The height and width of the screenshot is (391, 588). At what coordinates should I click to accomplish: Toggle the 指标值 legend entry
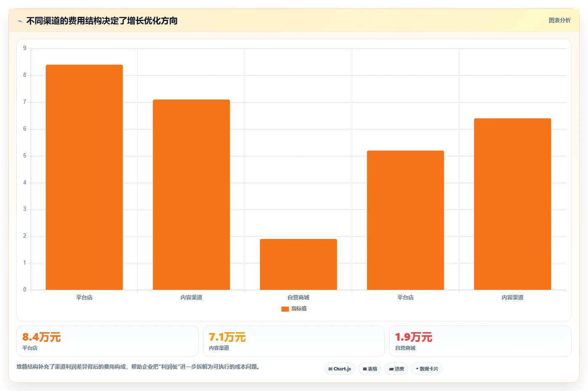tap(294, 309)
